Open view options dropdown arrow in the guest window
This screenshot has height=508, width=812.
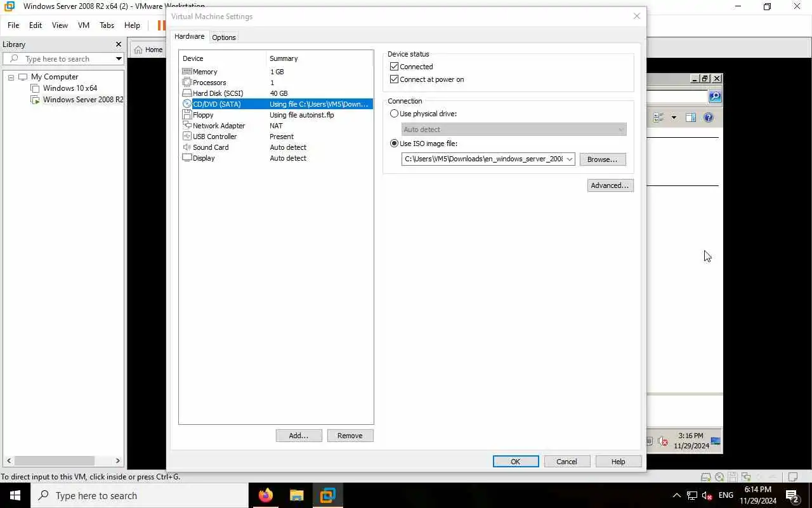674,117
